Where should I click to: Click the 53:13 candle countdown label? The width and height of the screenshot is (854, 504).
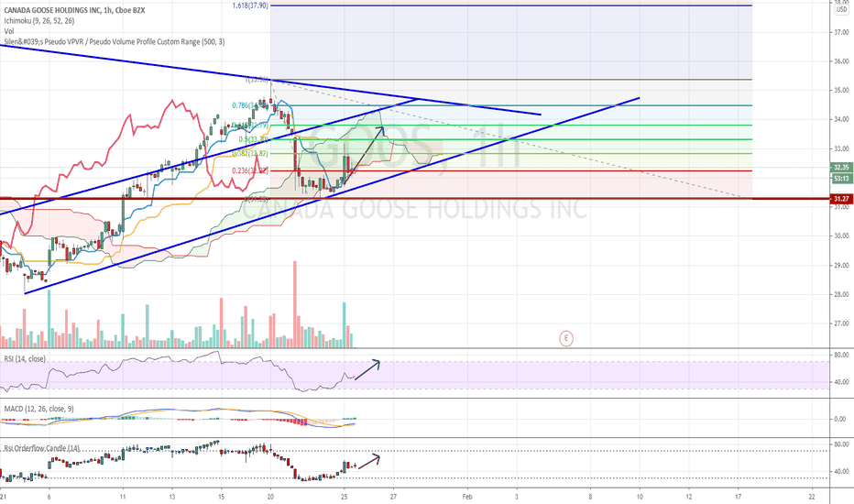(x=841, y=178)
